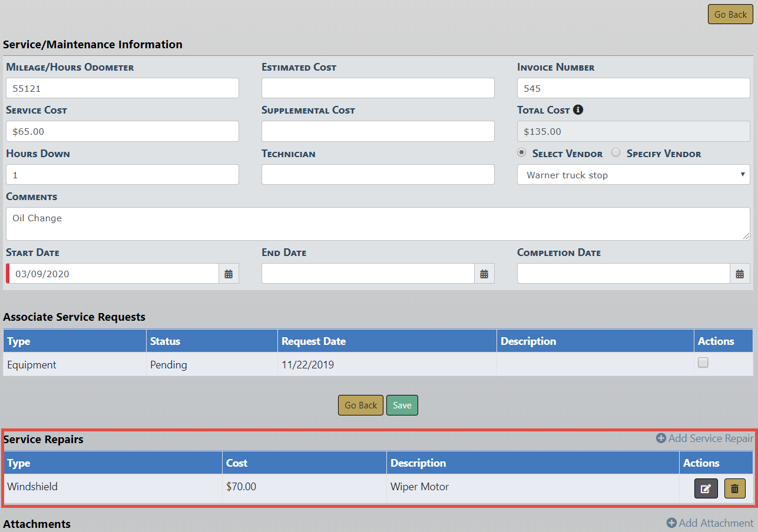Focus the Estimated Cost input field
758x532 pixels.
click(x=378, y=88)
